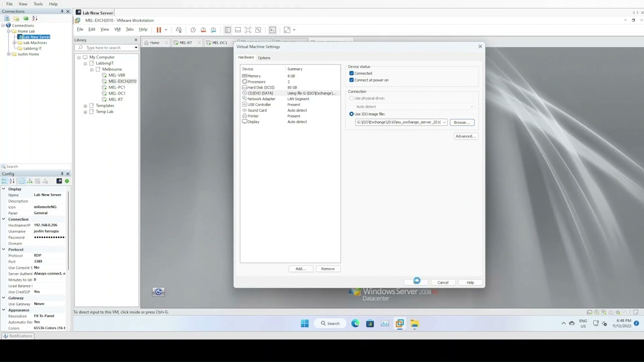Click the new folder icon in Connections toolbar

[x=16, y=18]
